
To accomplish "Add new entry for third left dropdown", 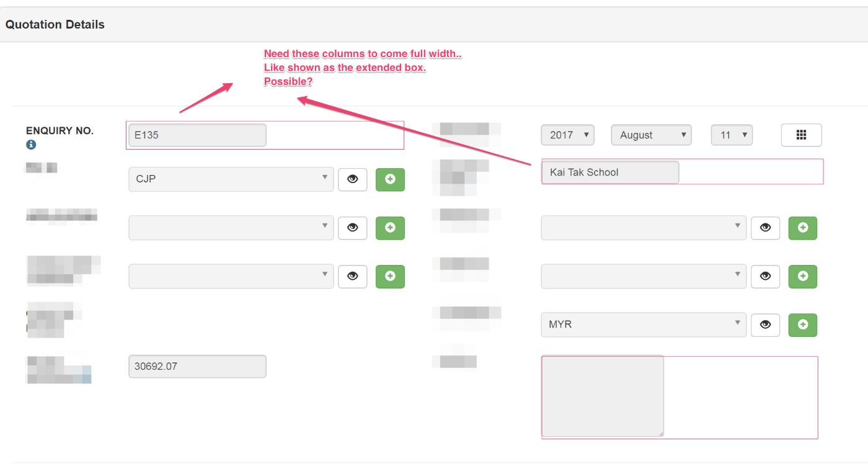I will coord(390,276).
